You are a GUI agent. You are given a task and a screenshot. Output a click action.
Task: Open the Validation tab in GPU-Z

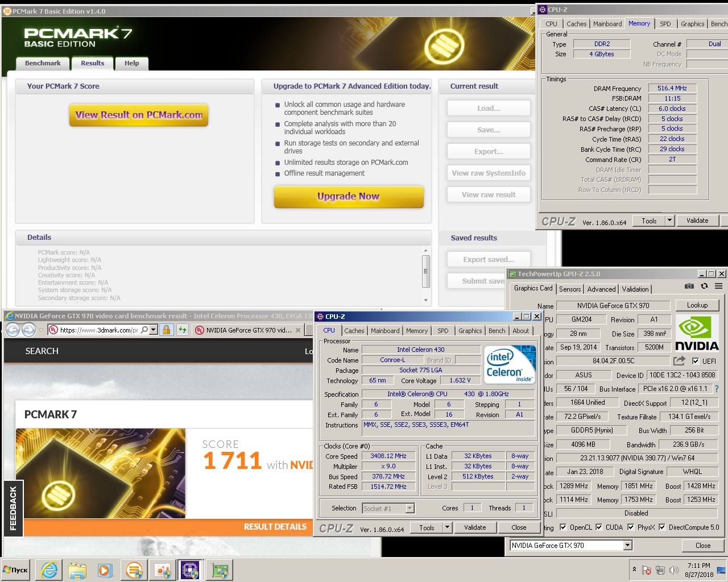click(x=635, y=289)
